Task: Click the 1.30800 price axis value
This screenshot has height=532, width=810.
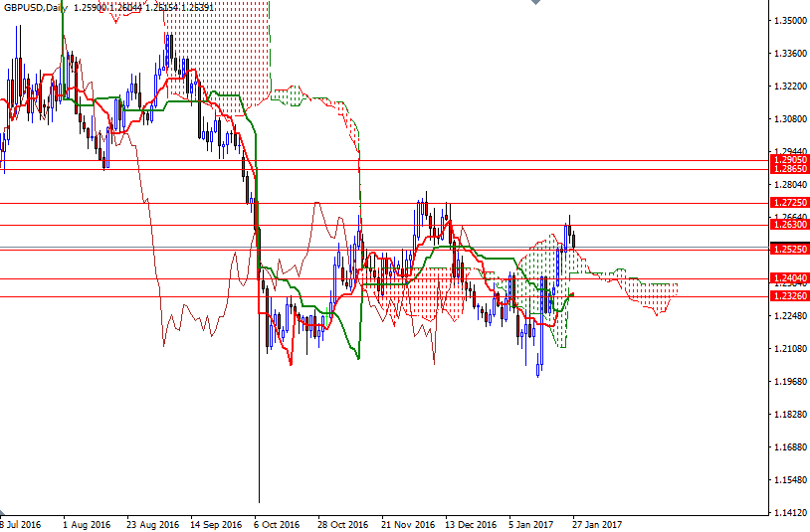Action: pos(790,119)
